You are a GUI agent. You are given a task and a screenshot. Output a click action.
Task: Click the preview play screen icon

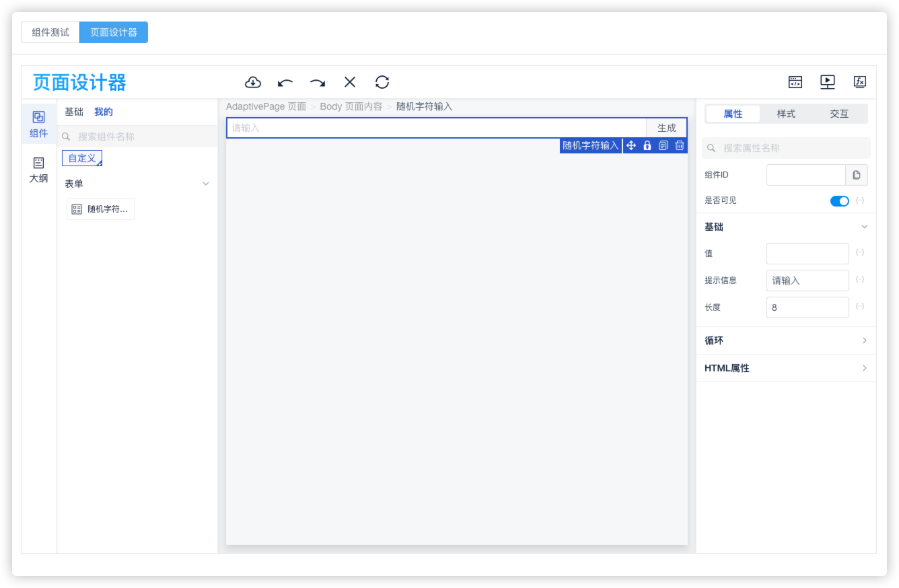(x=828, y=82)
